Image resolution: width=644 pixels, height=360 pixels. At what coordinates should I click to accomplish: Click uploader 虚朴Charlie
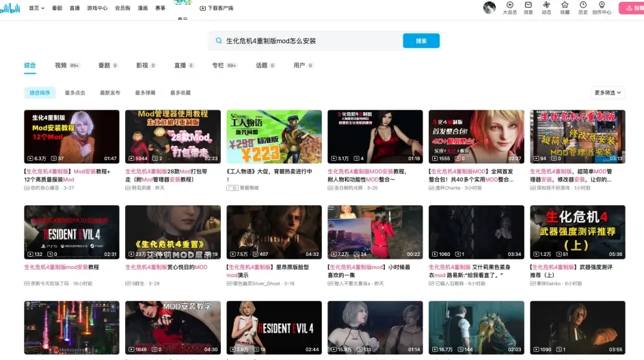click(448, 188)
